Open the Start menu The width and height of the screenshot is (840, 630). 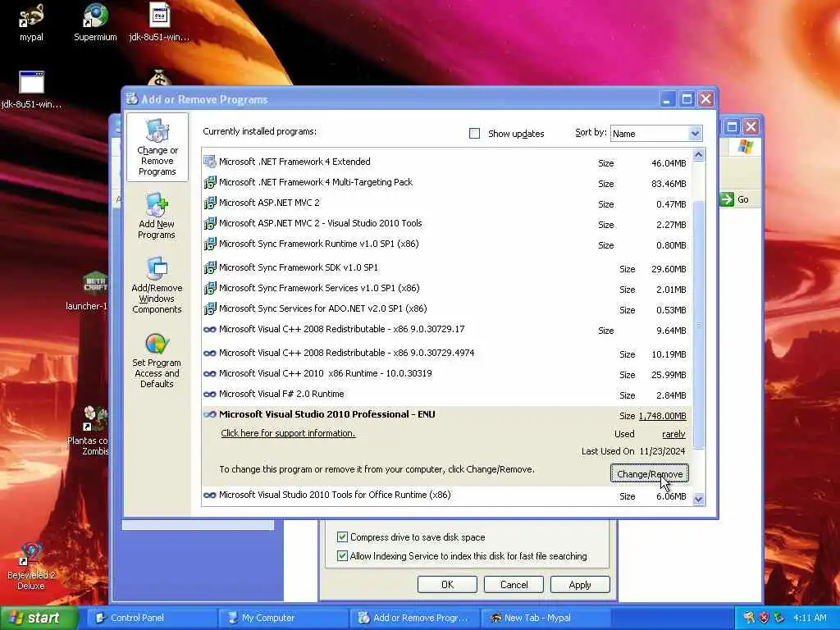[38, 618]
